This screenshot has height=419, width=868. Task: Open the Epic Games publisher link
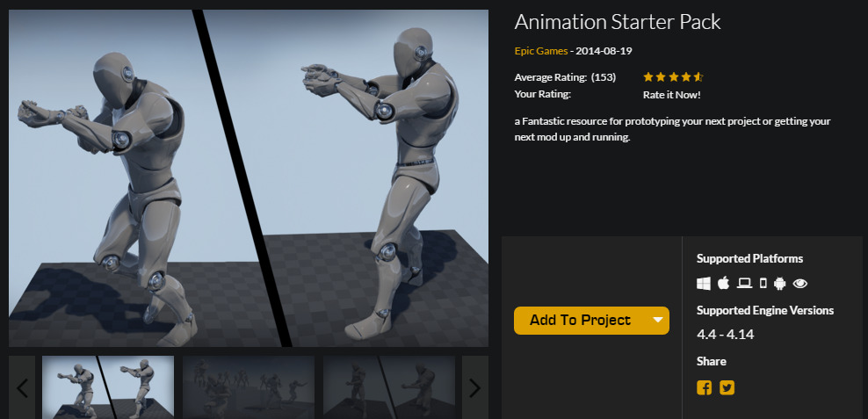541,51
